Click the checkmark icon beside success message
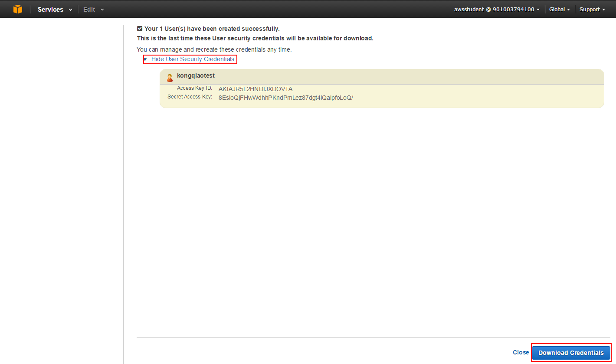Screen dimensions: 616x364 140,29
